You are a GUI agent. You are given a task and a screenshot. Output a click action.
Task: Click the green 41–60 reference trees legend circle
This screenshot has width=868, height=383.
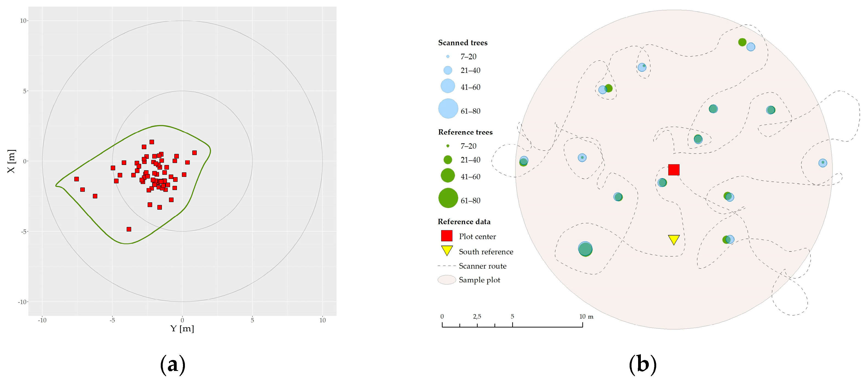pyautogui.click(x=447, y=175)
